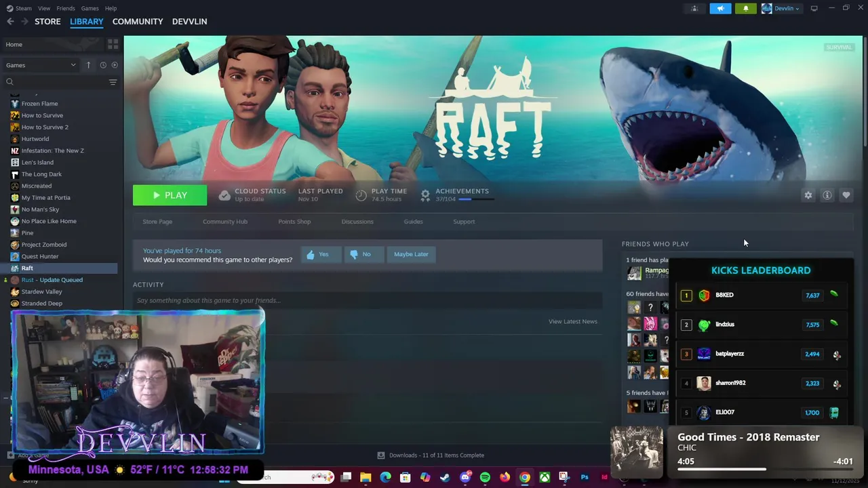Open the LIBRARY tab

[x=87, y=22]
